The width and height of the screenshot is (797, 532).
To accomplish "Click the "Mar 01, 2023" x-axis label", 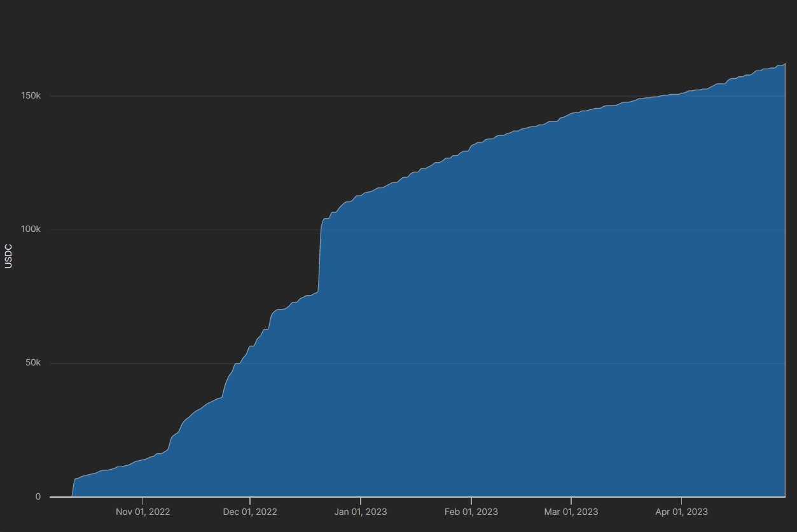I will (571, 512).
